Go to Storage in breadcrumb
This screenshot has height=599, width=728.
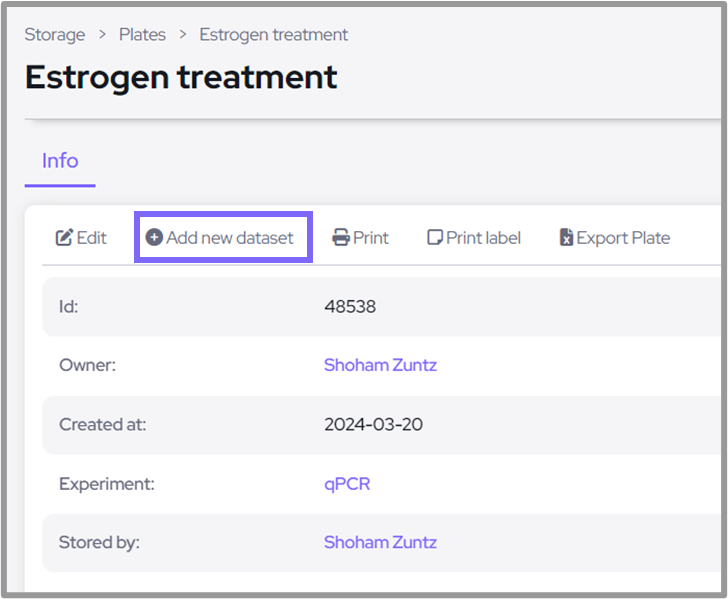click(55, 35)
